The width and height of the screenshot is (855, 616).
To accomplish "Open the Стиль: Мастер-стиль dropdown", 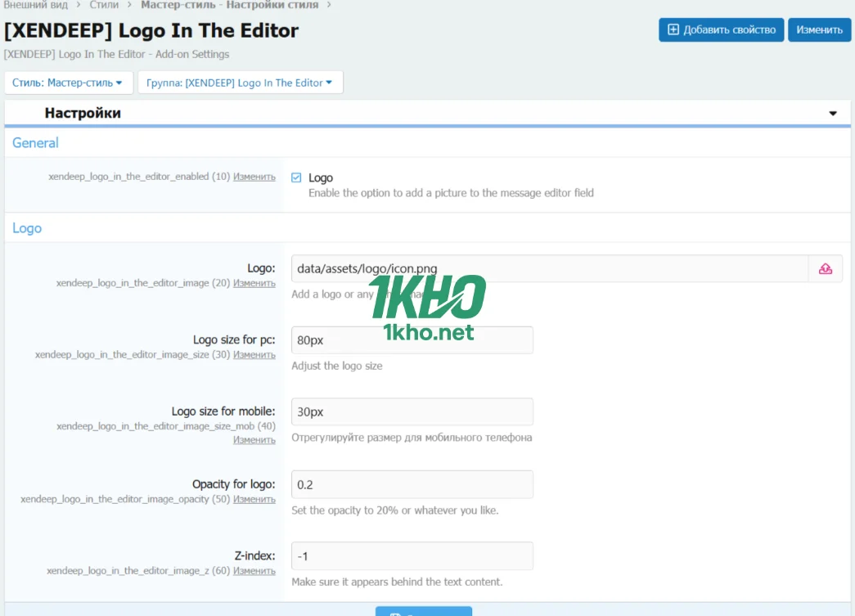I will [x=67, y=83].
